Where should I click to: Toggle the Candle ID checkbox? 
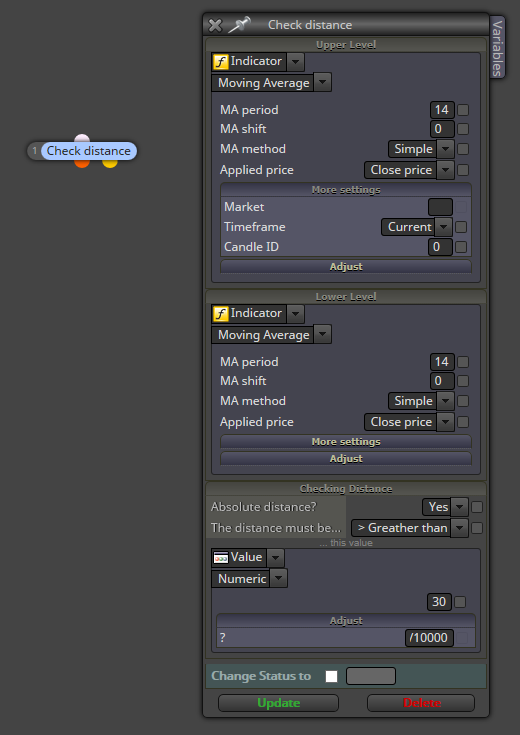coord(461,247)
